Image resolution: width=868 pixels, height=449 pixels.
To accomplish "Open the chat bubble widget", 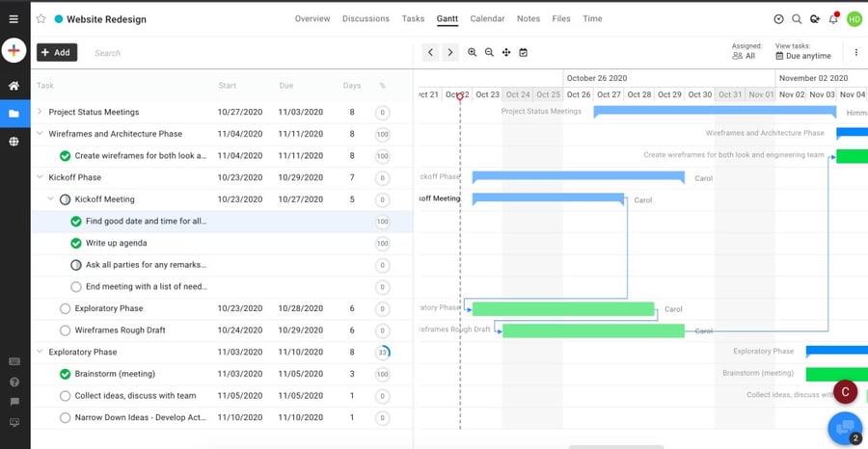I will click(845, 428).
